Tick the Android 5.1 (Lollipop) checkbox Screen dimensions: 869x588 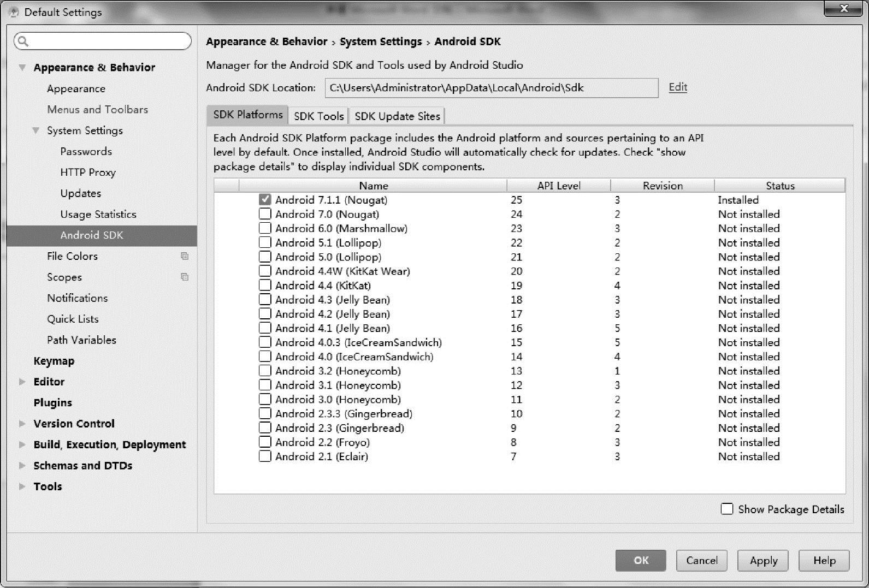pos(265,242)
